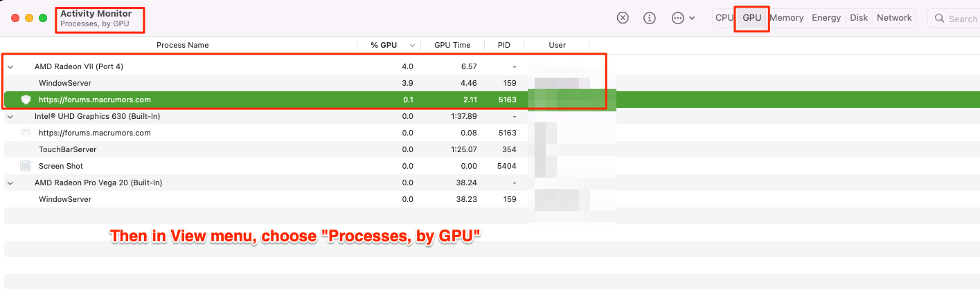Switch to the Network tab

[x=894, y=18]
